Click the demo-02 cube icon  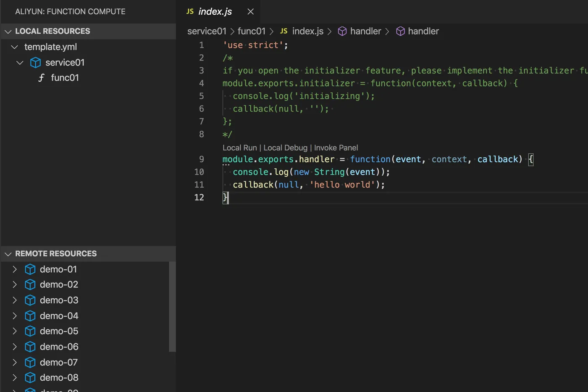pos(30,285)
